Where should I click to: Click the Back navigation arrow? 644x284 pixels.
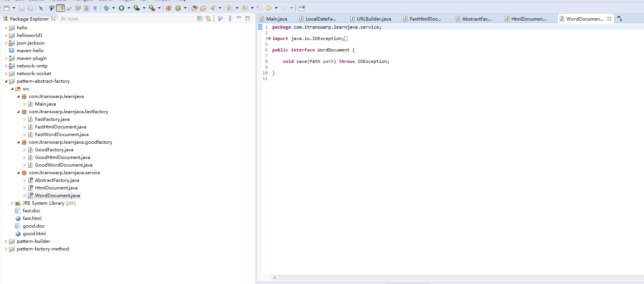[x=269, y=8]
